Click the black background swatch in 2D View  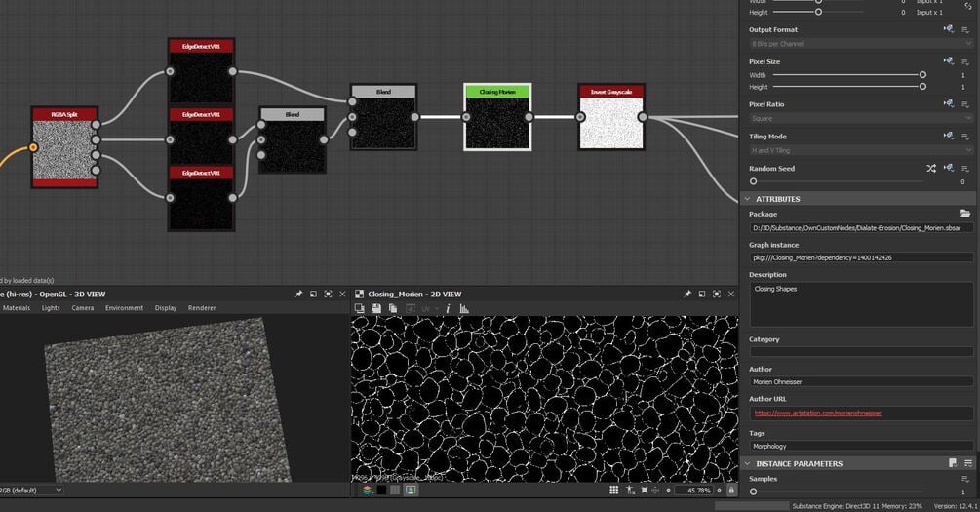point(381,491)
